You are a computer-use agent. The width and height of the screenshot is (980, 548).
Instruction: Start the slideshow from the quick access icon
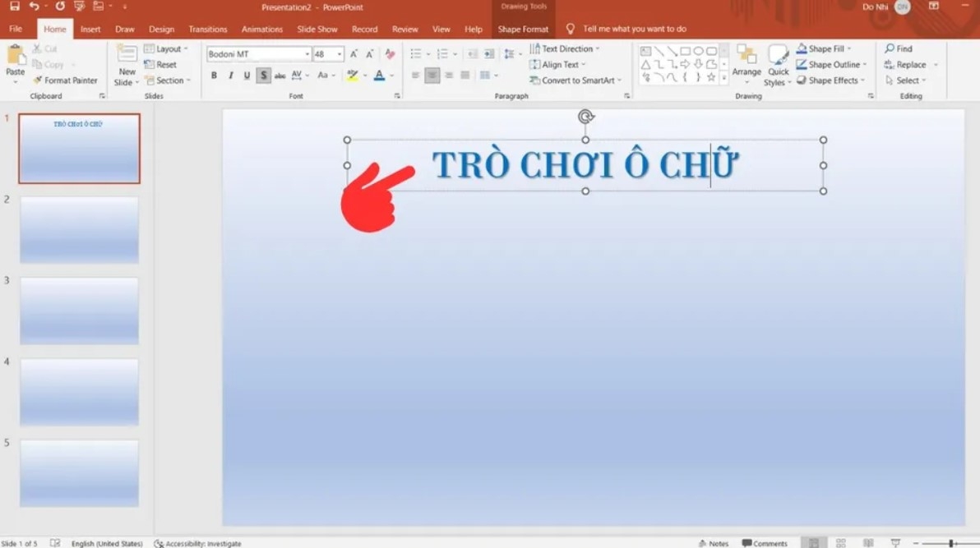[x=80, y=7]
